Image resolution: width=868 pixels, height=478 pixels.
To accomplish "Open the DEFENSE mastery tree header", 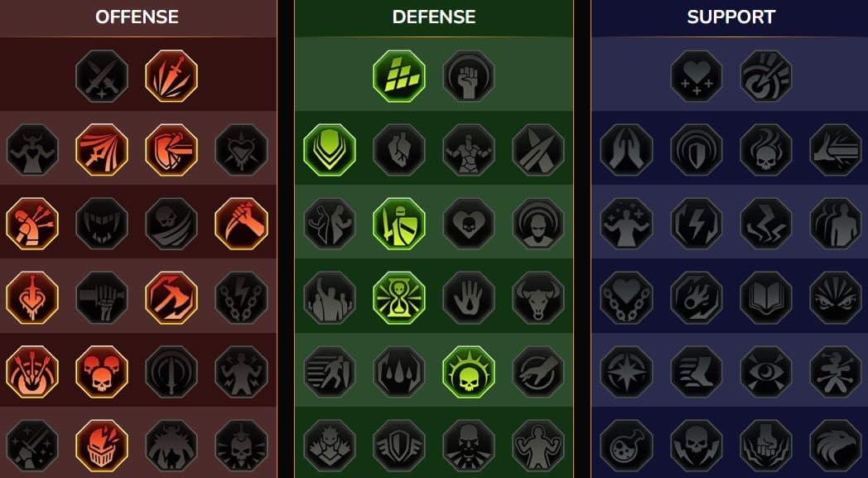I will point(434,17).
